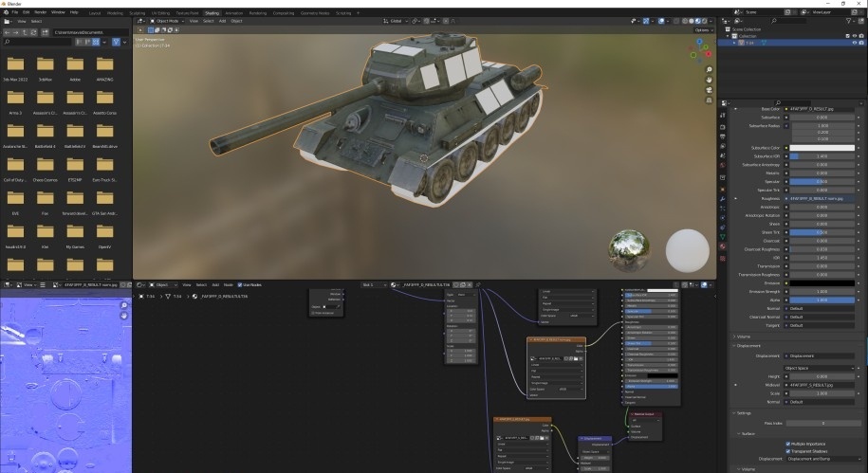Toggle camera view icon in viewport
Viewport: 868px width, 473px height.
coord(710,90)
